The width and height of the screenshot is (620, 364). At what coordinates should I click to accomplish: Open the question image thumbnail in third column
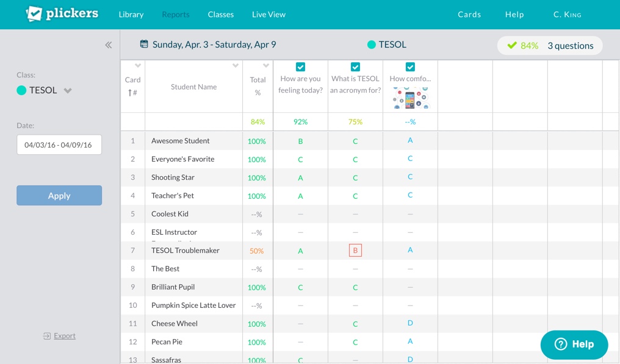pos(410,98)
